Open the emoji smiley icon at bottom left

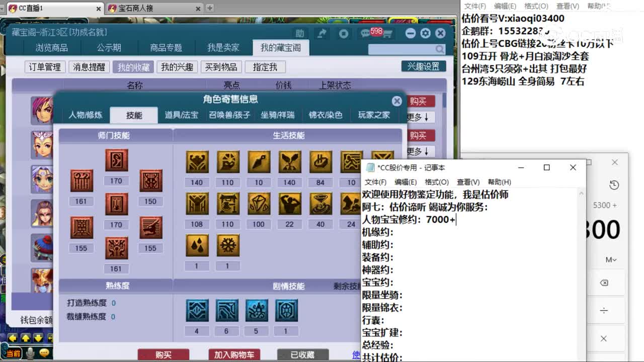pyautogui.click(x=45, y=353)
